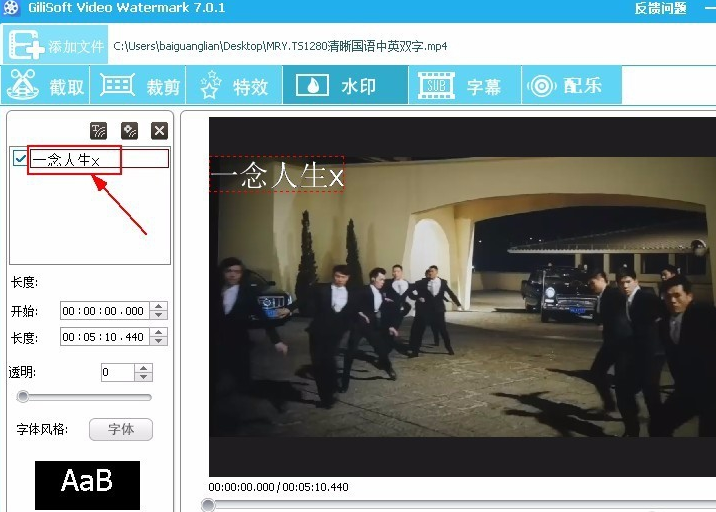Click the delete watermark X icon
The width and height of the screenshot is (716, 512).
(x=159, y=131)
